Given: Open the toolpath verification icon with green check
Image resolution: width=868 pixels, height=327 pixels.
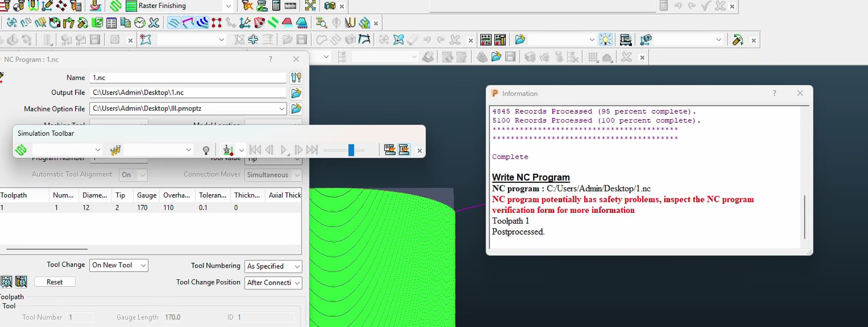Looking at the screenshot, I should tap(262, 6).
